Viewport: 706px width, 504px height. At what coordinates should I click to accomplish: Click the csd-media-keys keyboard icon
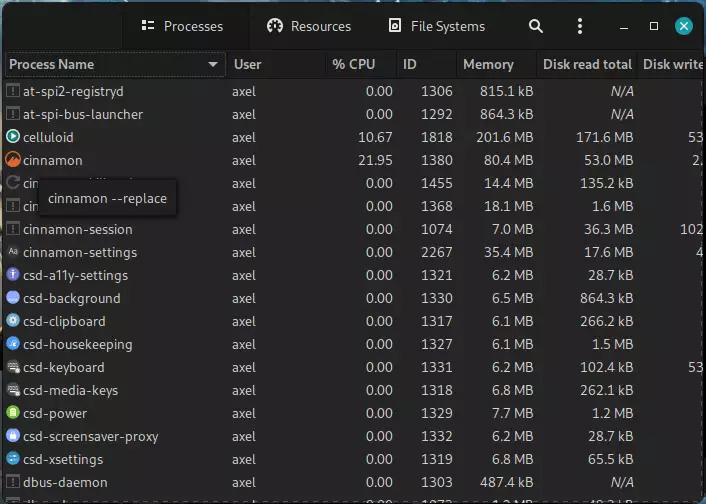point(13,389)
